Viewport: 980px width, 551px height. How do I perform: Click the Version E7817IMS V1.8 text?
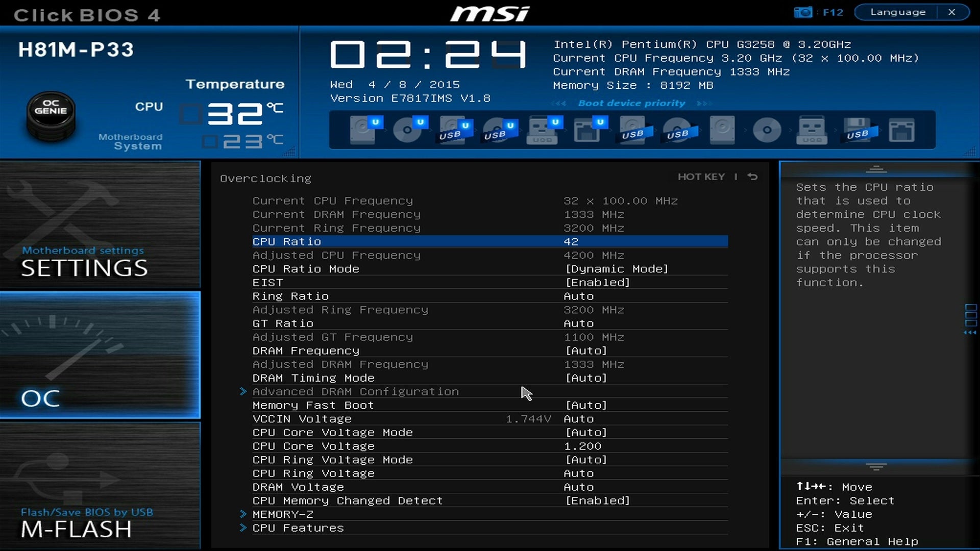pos(410,98)
